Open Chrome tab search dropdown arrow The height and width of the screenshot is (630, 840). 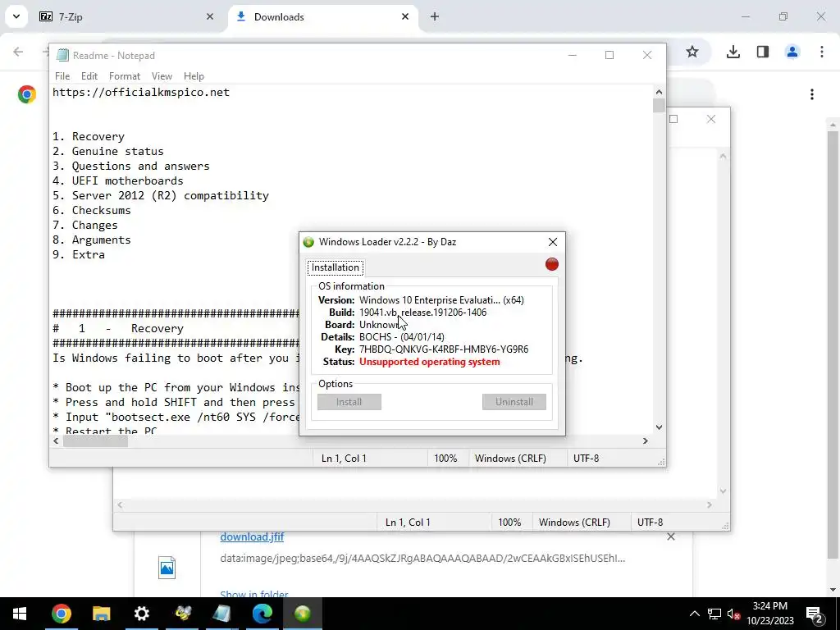pyautogui.click(x=16, y=16)
